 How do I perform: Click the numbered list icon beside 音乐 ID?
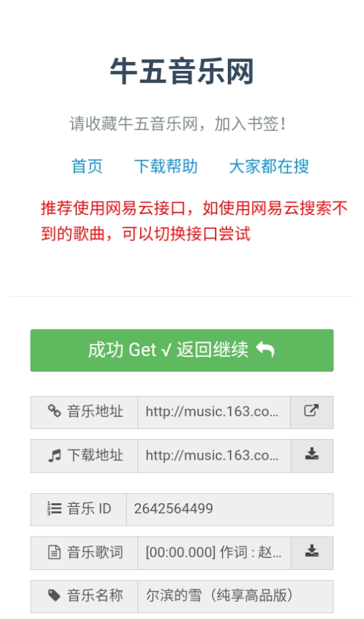coord(54,509)
